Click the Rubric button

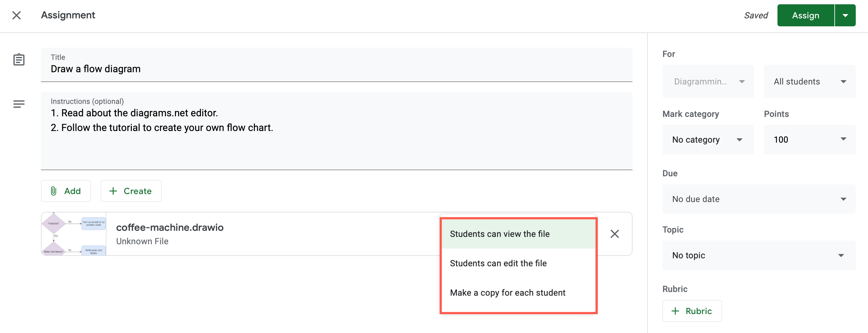pos(692,311)
